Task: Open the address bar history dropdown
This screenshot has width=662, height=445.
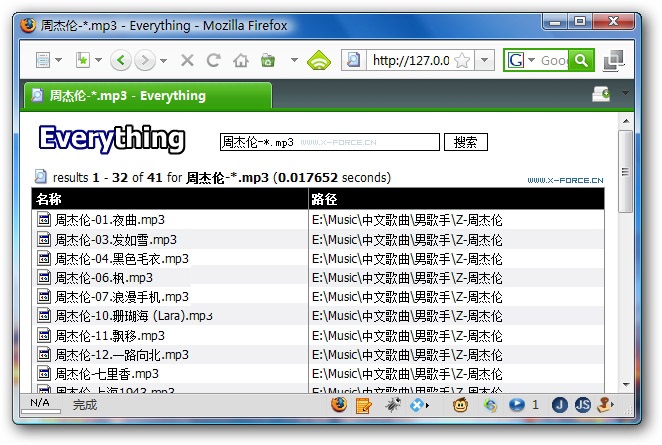Action: [484, 60]
